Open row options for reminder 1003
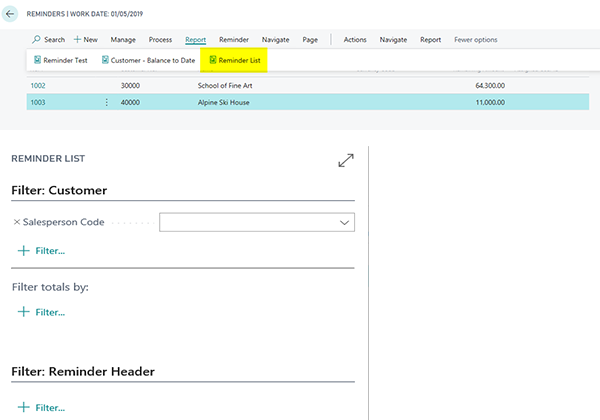Screen dimensions: 600x420 coord(107,102)
